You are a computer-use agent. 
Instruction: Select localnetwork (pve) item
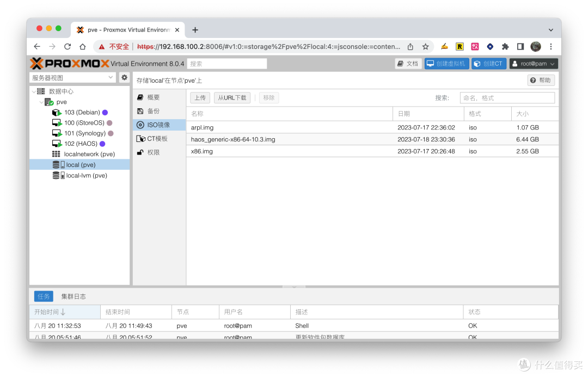coord(89,154)
